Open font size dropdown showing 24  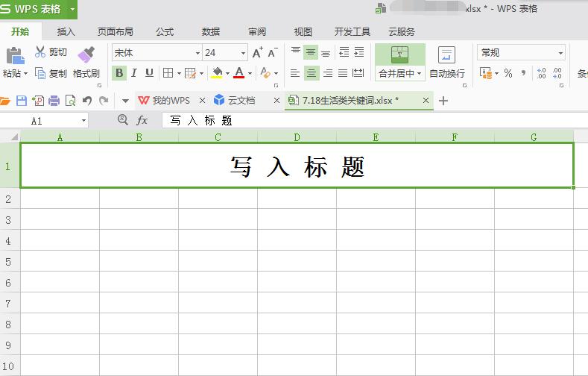(244, 53)
